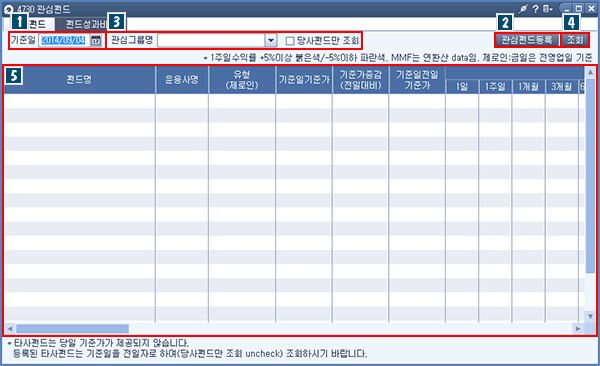This screenshot has height=366, width=600.
Task: Click the 기준일 date input field
Action: point(64,40)
